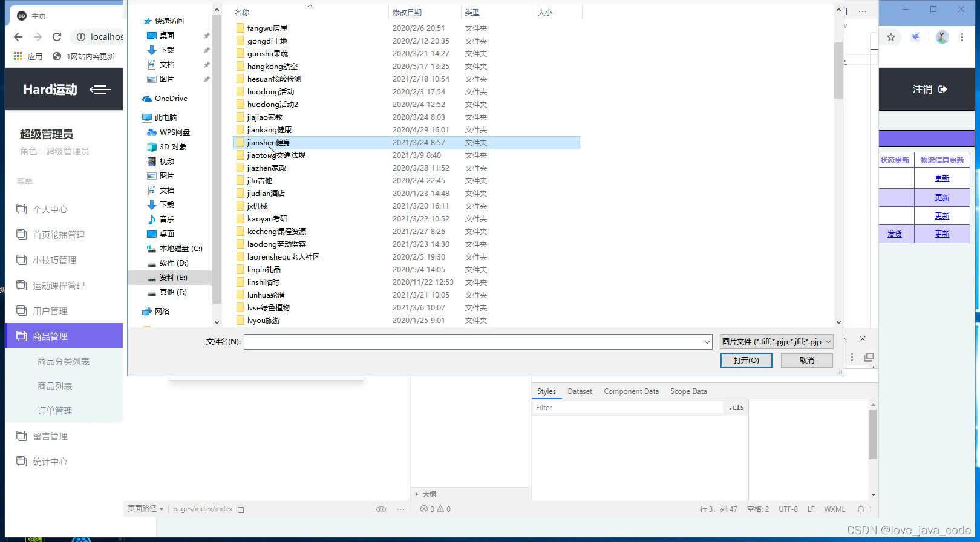
Task: Reload the browser page
Action: tap(57, 37)
